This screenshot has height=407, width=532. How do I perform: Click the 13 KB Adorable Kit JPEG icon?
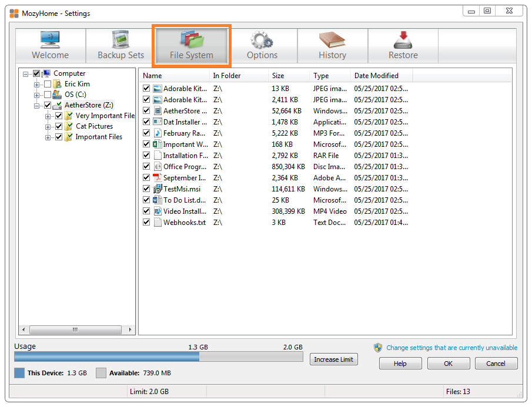pyautogui.click(x=158, y=89)
